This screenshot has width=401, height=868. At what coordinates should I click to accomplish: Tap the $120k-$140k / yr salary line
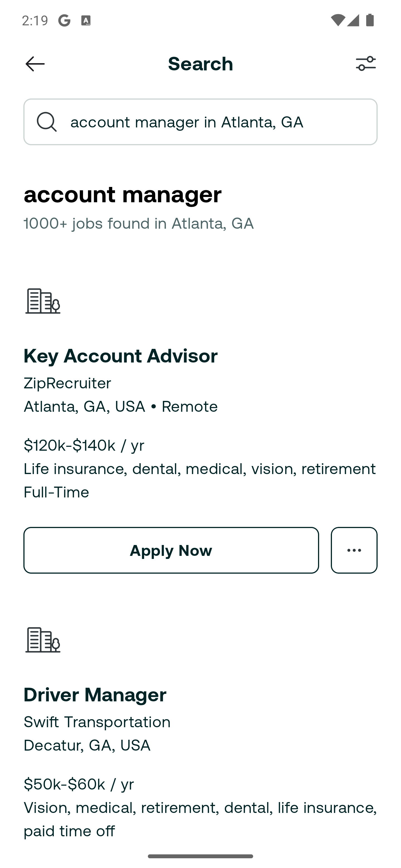pyautogui.click(x=84, y=445)
